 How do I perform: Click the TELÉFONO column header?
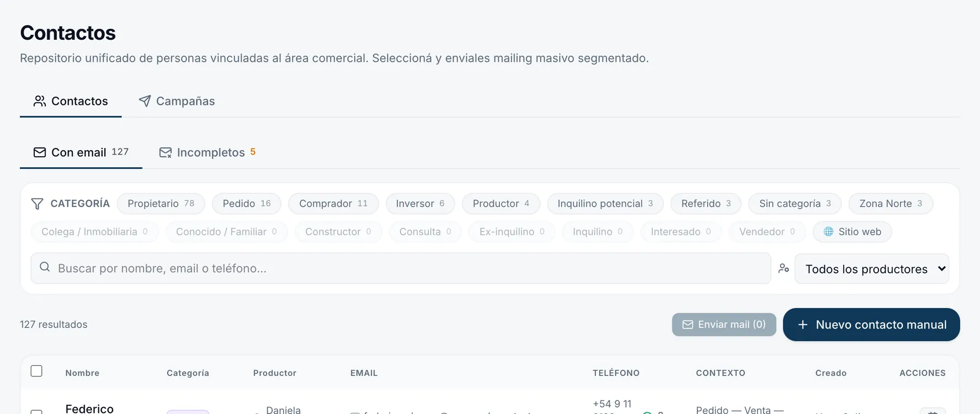616,373
